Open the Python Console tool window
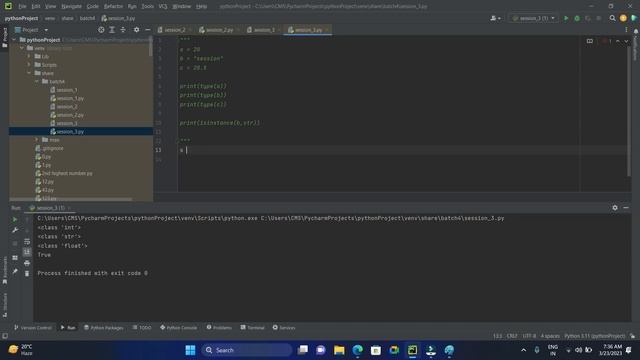The width and height of the screenshot is (640, 360). pos(178,327)
